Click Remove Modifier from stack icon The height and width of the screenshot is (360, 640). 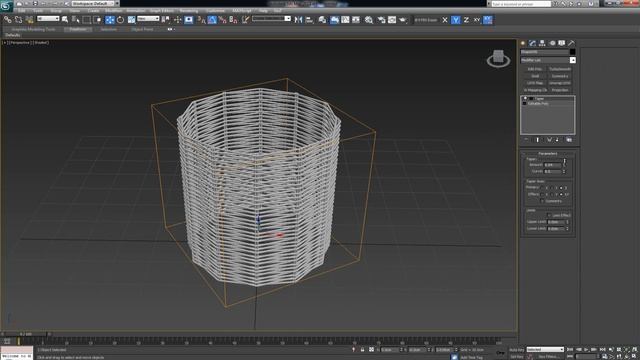[x=558, y=140]
